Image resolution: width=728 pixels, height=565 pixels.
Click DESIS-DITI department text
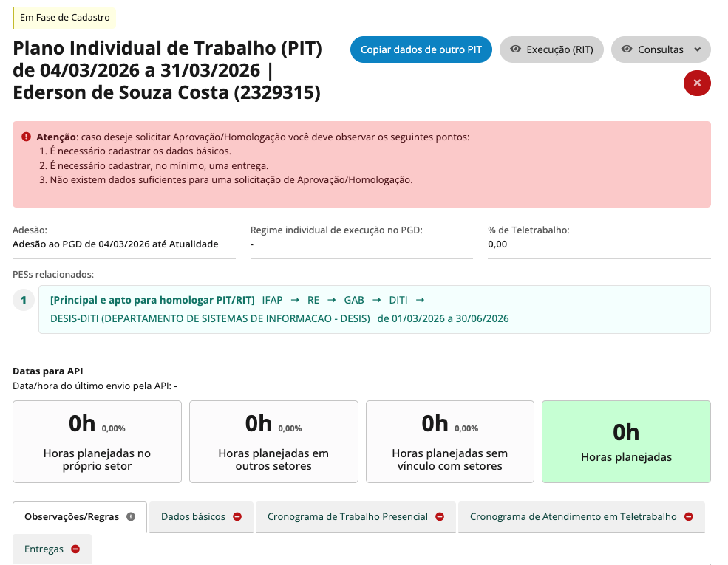click(210, 318)
